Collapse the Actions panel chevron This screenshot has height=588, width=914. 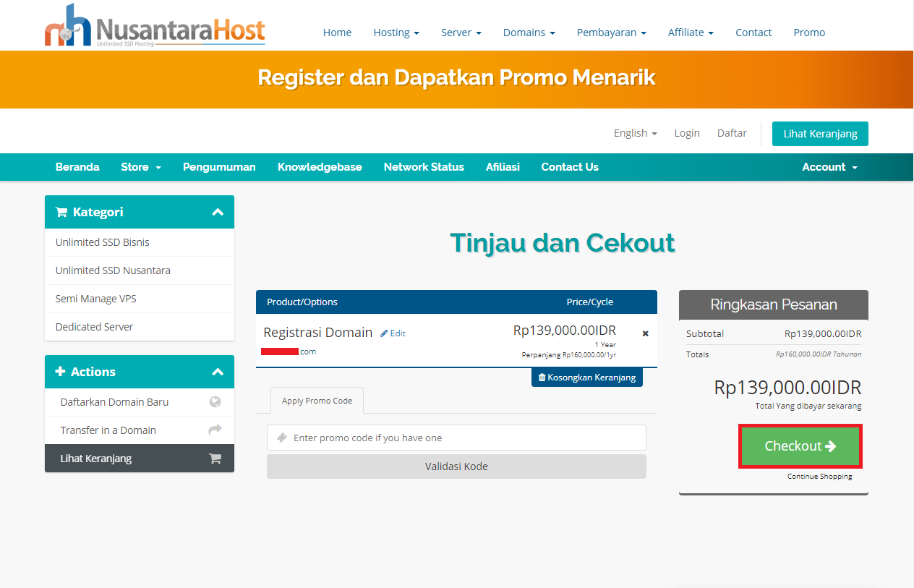coord(218,372)
